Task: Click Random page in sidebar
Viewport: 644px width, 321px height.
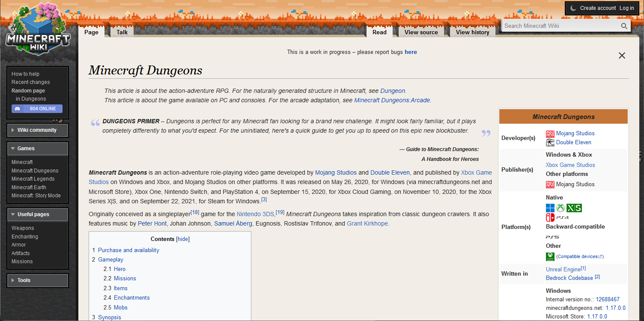Action: tap(28, 91)
